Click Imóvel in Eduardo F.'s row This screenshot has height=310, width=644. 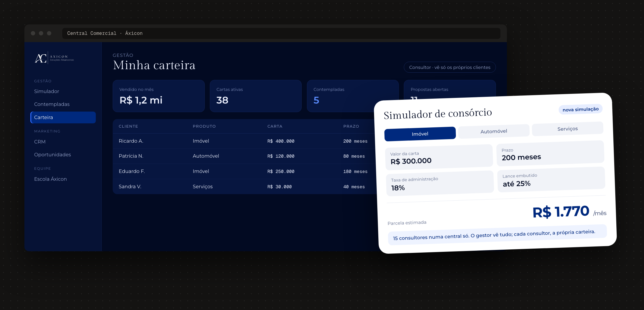click(x=201, y=171)
